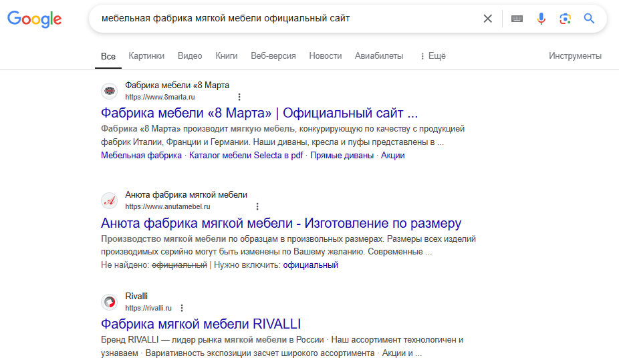
Task: Switch to the Новости tab
Action: coord(326,56)
